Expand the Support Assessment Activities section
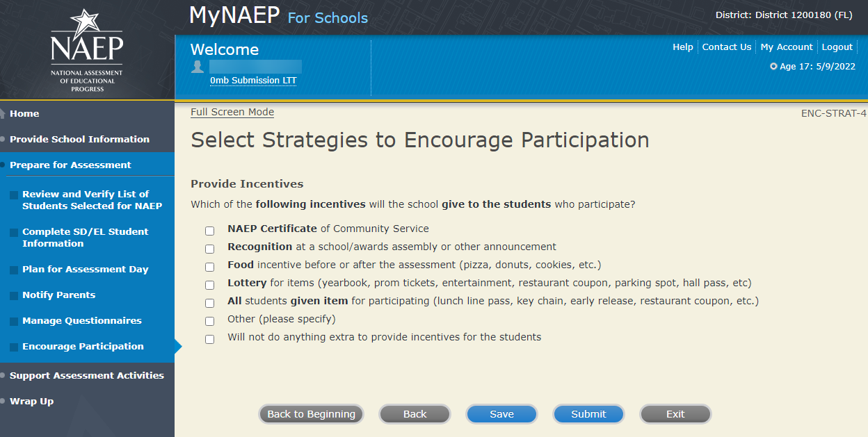Image resolution: width=868 pixels, height=437 pixels. (86, 375)
